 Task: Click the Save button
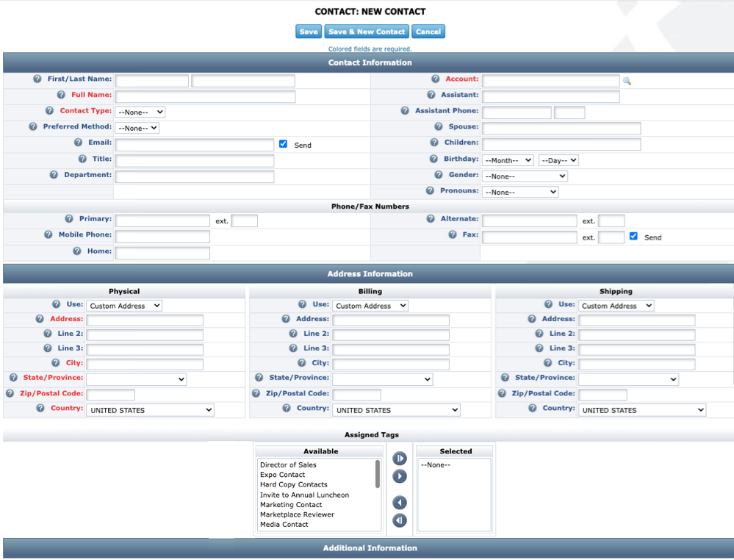pos(309,32)
